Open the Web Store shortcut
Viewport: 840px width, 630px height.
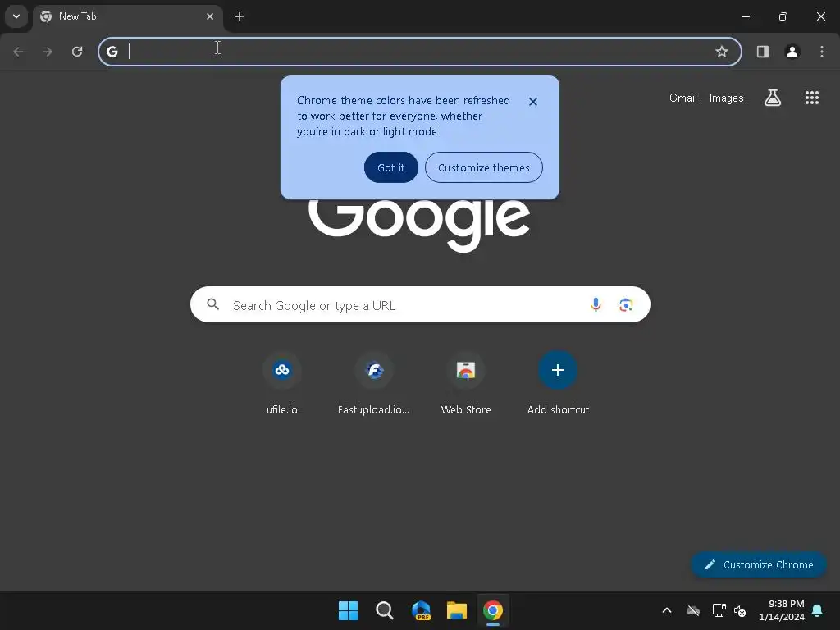tap(466, 384)
